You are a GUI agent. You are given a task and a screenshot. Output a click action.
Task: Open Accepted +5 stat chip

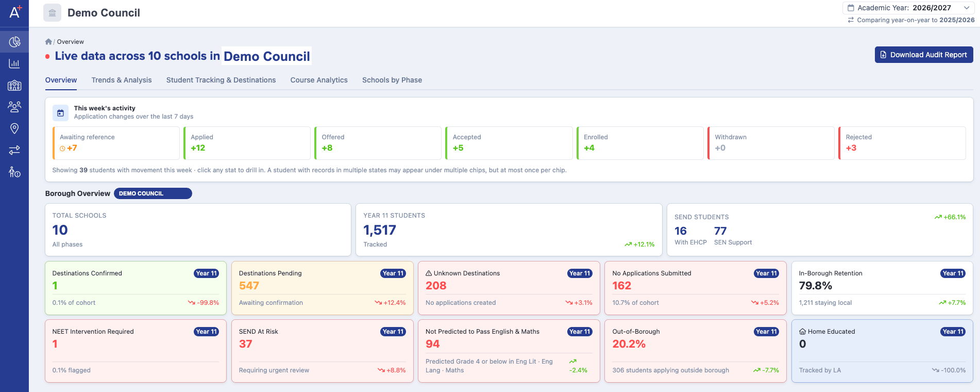click(x=509, y=143)
